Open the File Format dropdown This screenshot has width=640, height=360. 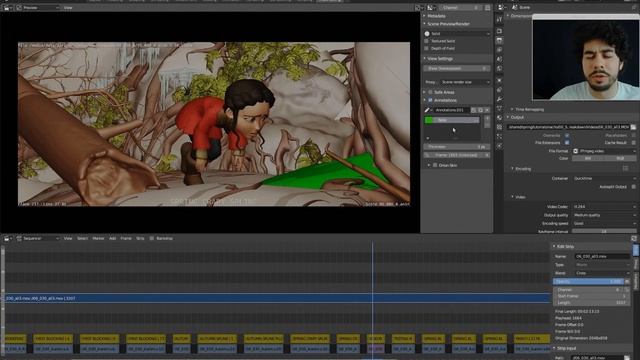[604, 151]
